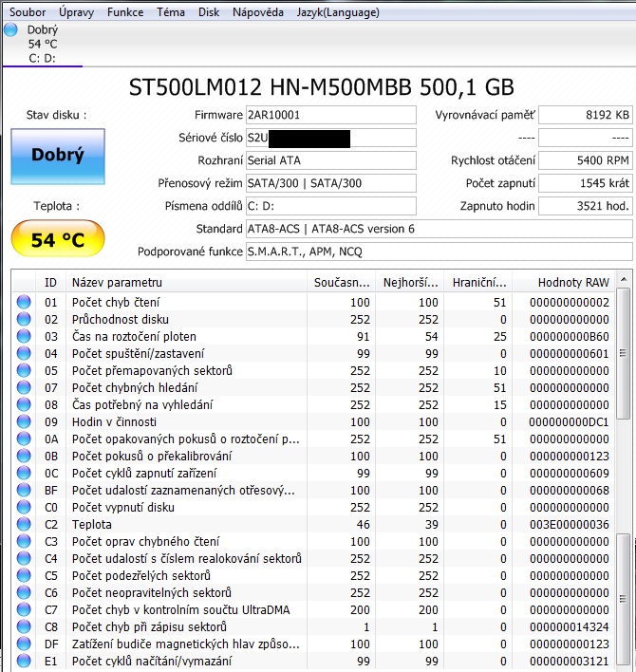
Task: Click status orb of row 0C Počet cyklů zapnutí
Action: point(24,473)
